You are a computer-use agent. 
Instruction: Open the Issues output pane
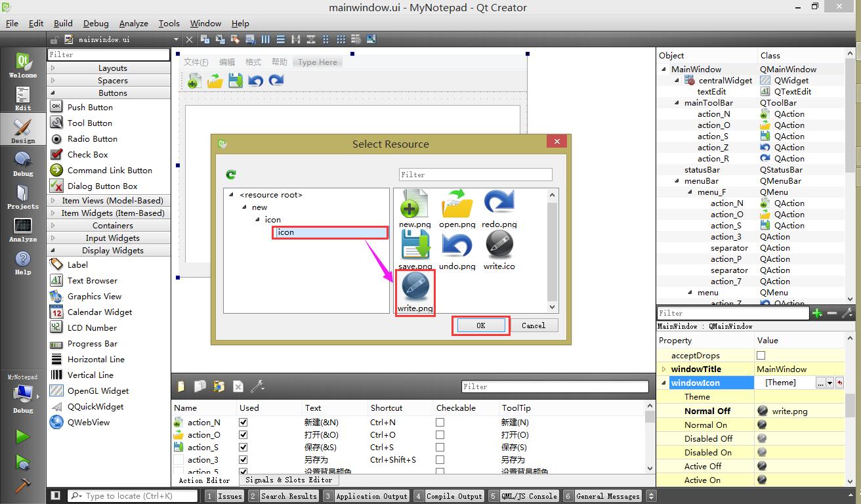point(224,496)
